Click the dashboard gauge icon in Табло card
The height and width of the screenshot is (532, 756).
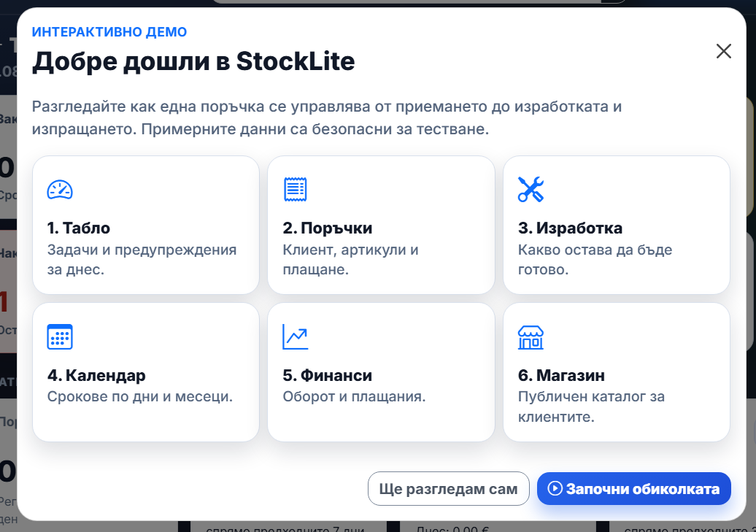point(60,190)
